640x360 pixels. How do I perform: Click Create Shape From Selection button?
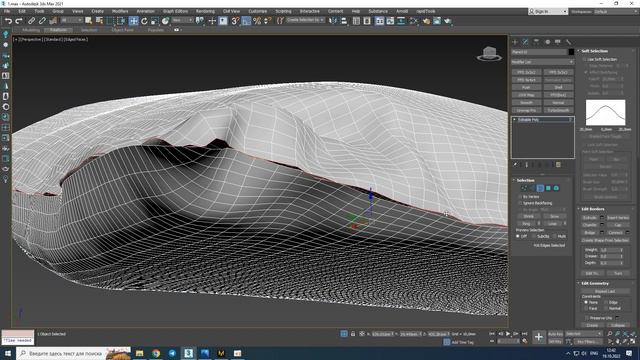click(605, 240)
